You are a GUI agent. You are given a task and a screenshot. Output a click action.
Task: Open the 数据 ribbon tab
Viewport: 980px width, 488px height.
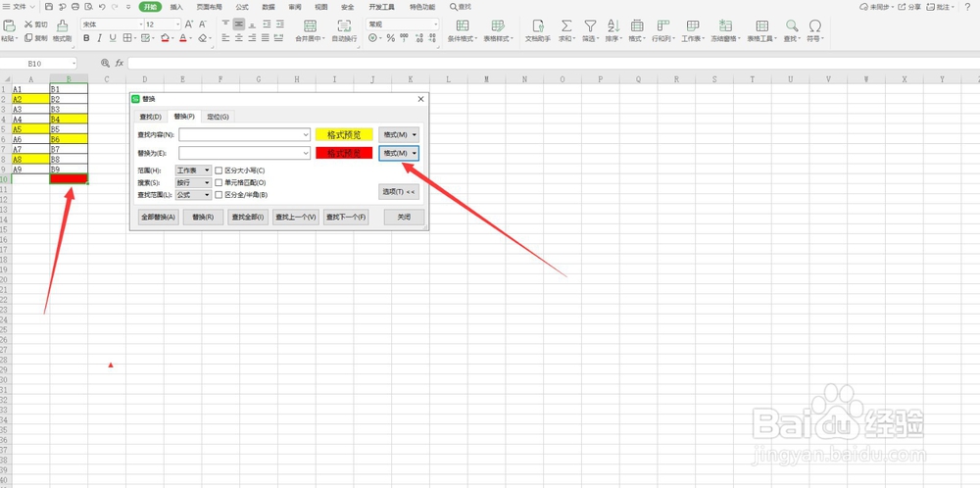[x=269, y=7]
